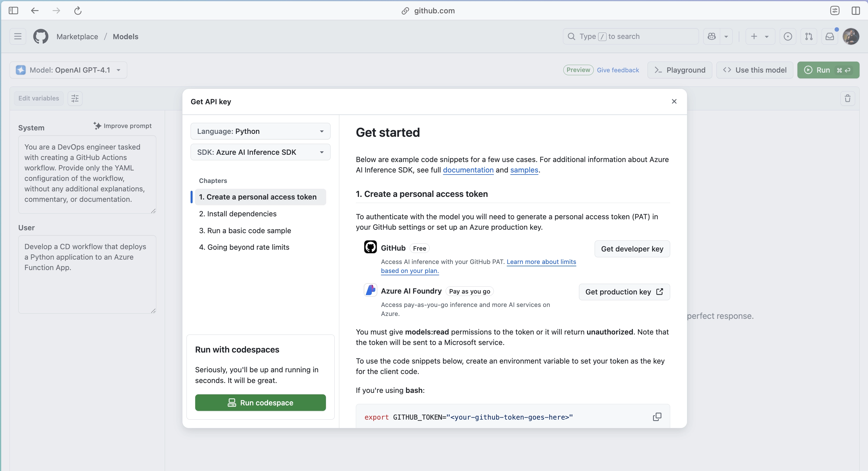
Task: Click Improve prompt with sparkle icon
Action: tap(123, 126)
